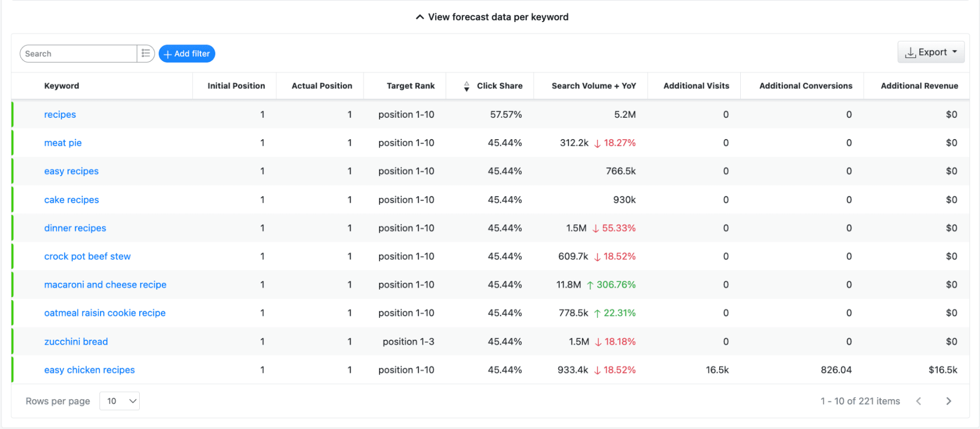
Task: Click the search list icon beside Search field
Action: click(146, 53)
